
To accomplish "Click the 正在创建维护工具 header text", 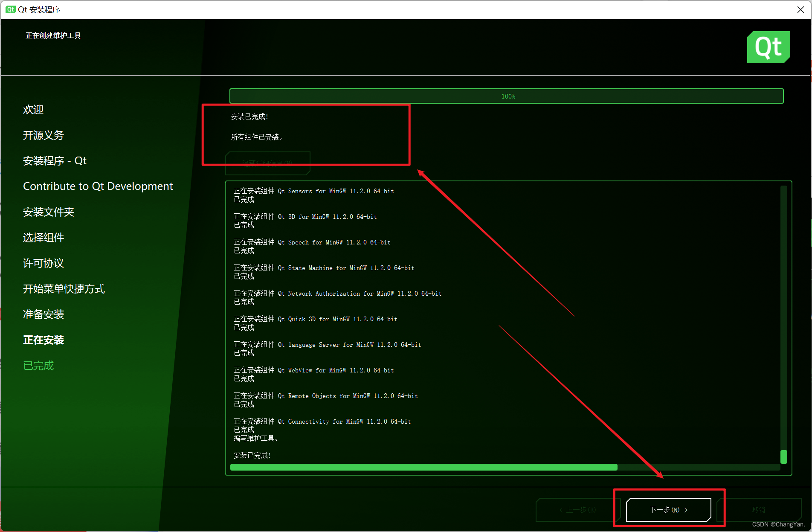I will pyautogui.click(x=53, y=35).
